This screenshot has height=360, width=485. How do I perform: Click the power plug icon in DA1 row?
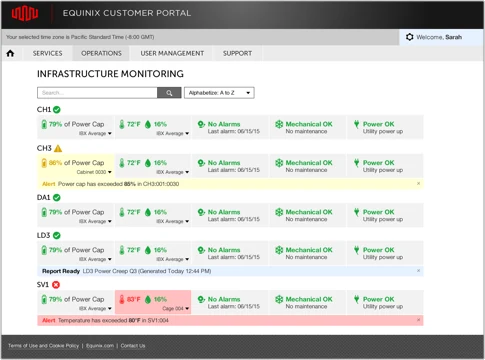point(356,212)
